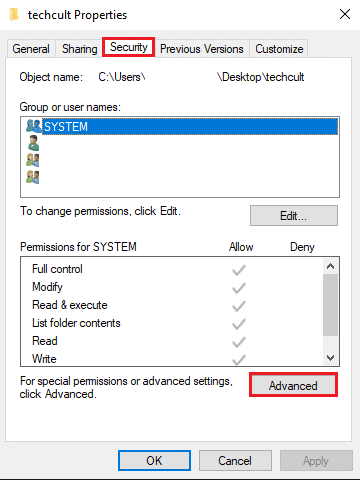Viewport: 360px width, 480px height.
Task: Confirm with the OK button
Action: coord(154,461)
